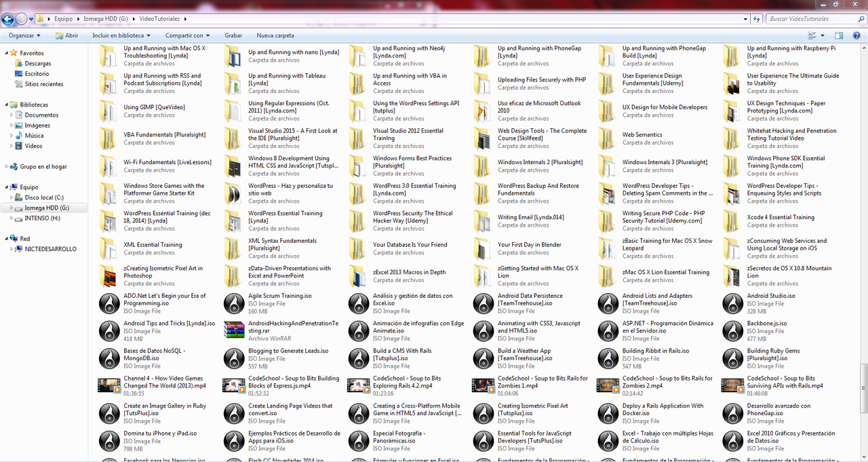
Task: Click the Abrir toolbar button
Action: [66, 35]
